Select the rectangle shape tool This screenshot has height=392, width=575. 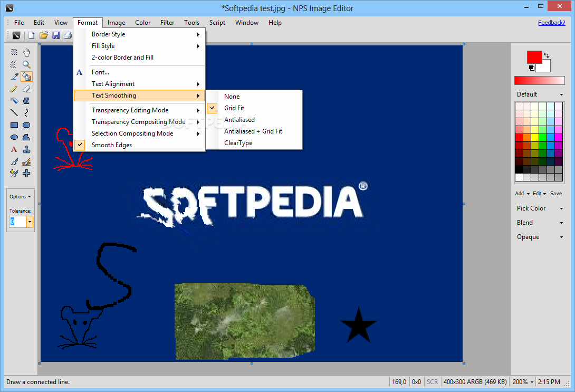pyautogui.click(x=14, y=125)
